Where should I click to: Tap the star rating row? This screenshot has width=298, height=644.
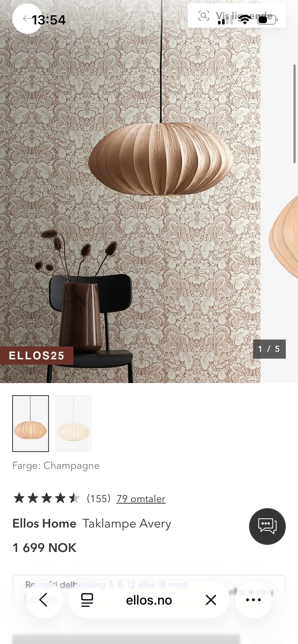[46, 498]
